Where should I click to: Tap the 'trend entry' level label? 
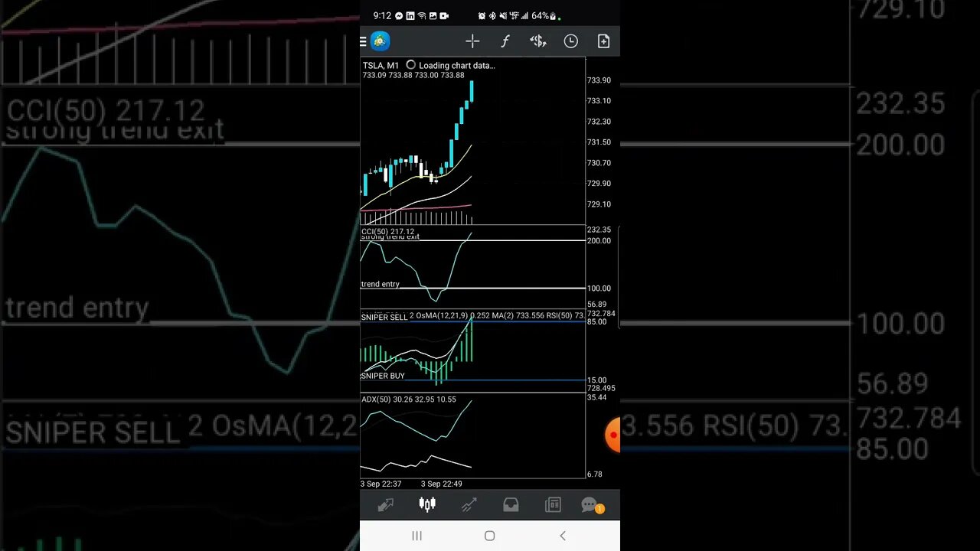tap(381, 284)
